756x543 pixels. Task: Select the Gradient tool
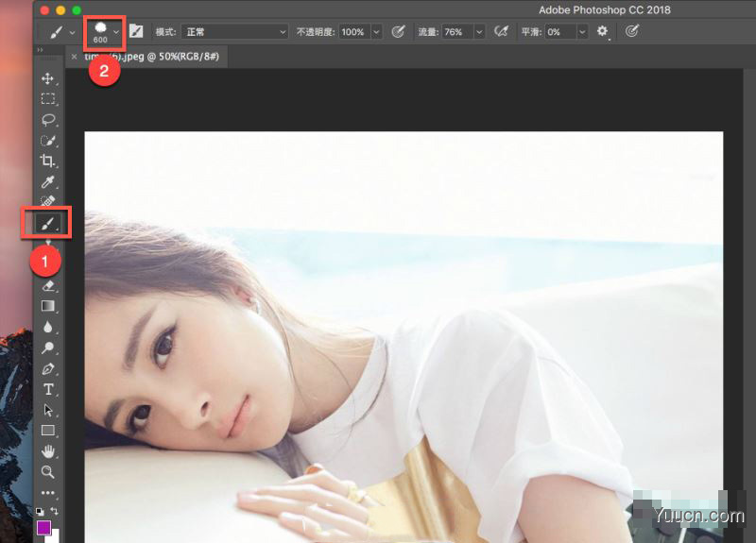48,306
